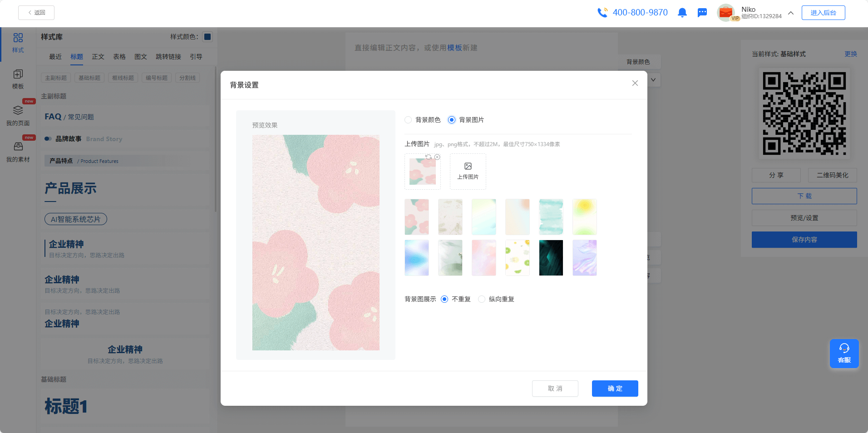Click the notification bell icon
This screenshot has width=868, height=433.
[682, 13]
